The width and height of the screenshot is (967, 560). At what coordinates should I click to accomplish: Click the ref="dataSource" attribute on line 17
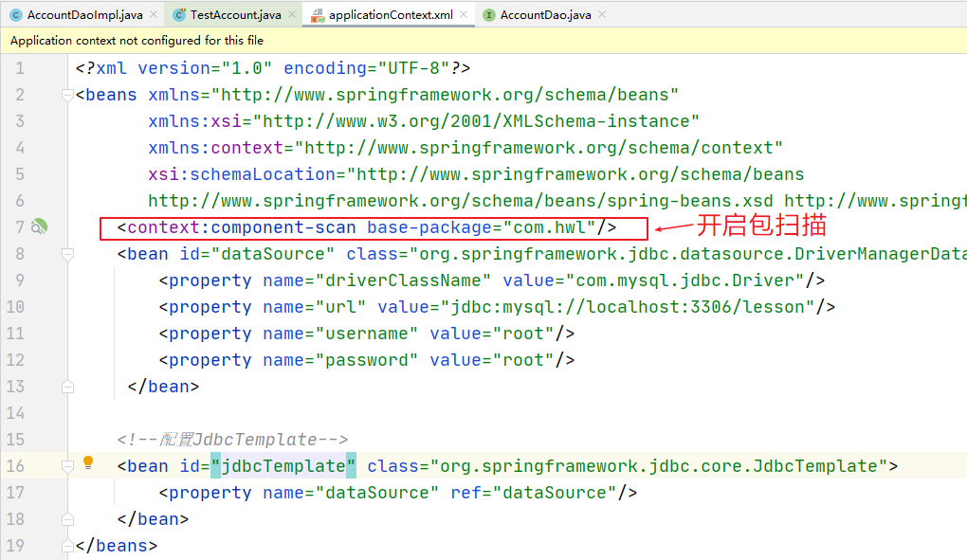coord(534,492)
